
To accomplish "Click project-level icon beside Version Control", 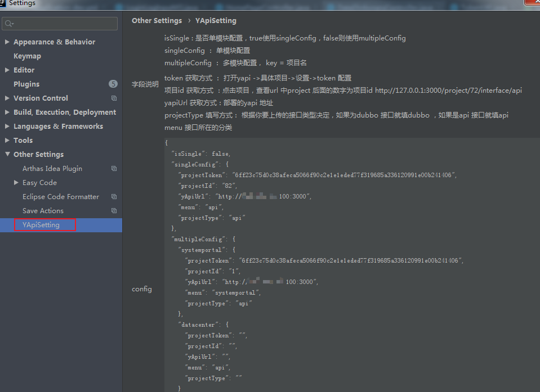I will pos(114,98).
